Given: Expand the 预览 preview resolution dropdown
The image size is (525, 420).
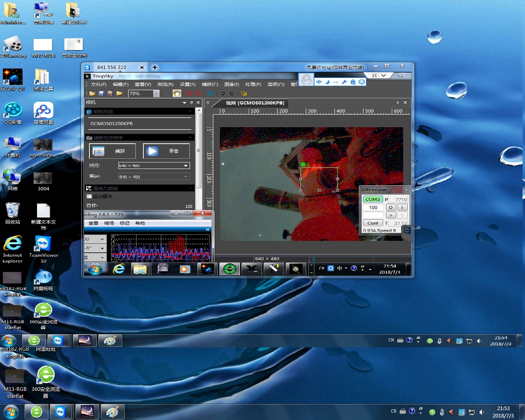Looking at the screenshot, I should coord(186,166).
